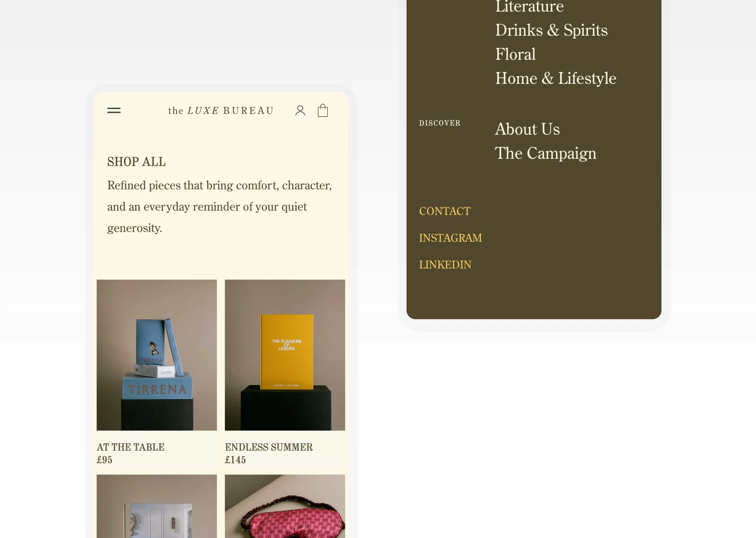Click the Shop All heading
Viewport: 756px width, 538px height.
(x=136, y=162)
